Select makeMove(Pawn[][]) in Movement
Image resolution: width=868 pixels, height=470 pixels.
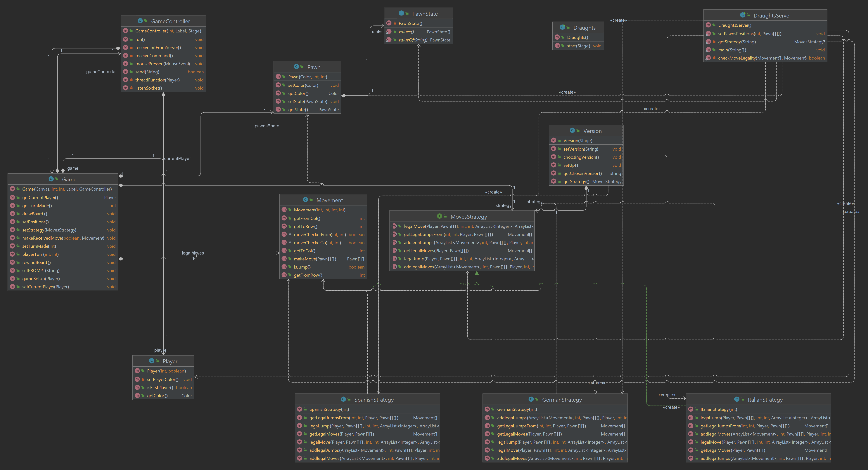(x=323, y=259)
